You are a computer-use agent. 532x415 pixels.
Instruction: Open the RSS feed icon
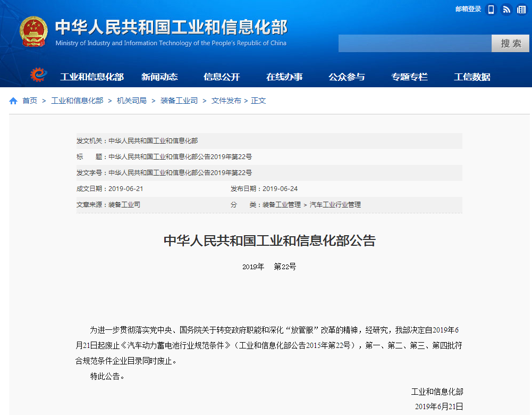(506, 10)
